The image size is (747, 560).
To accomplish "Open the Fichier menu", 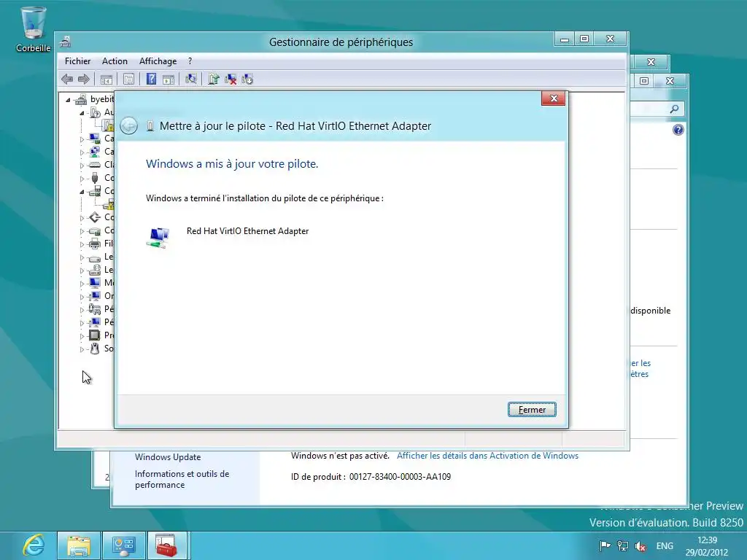I will coord(77,61).
